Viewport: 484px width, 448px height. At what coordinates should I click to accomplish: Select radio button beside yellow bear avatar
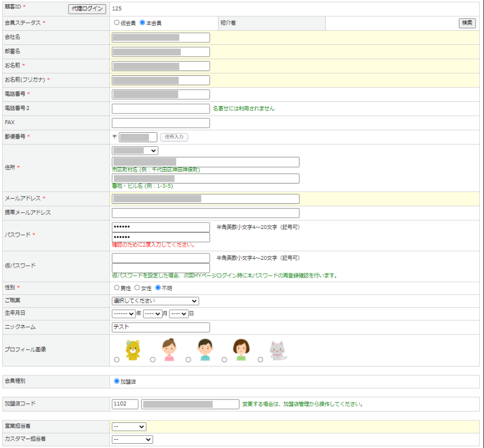click(x=117, y=360)
